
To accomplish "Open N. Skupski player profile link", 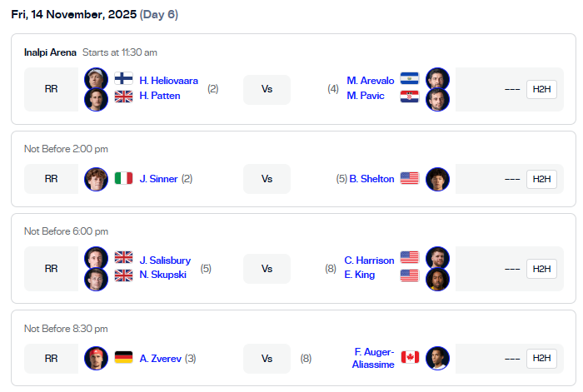I will tap(163, 275).
